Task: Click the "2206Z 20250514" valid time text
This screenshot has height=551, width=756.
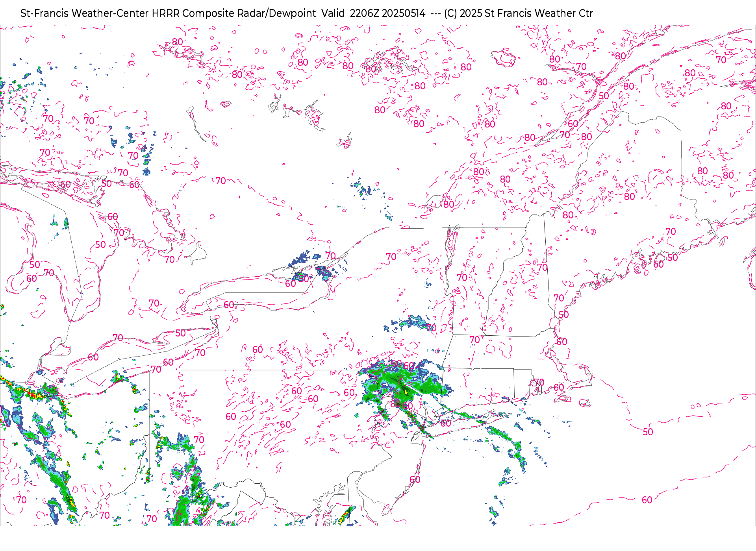Action: point(388,13)
